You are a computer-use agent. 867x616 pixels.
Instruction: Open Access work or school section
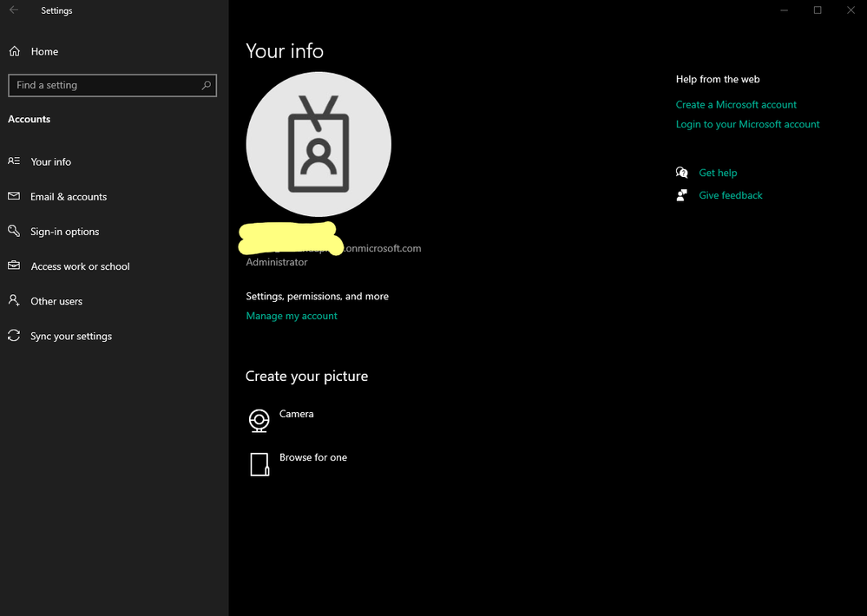pos(80,266)
